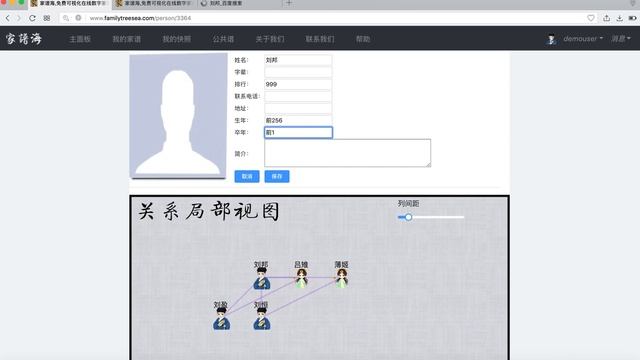Click the 列间距 label text
The height and width of the screenshot is (360, 640).
tap(408, 203)
